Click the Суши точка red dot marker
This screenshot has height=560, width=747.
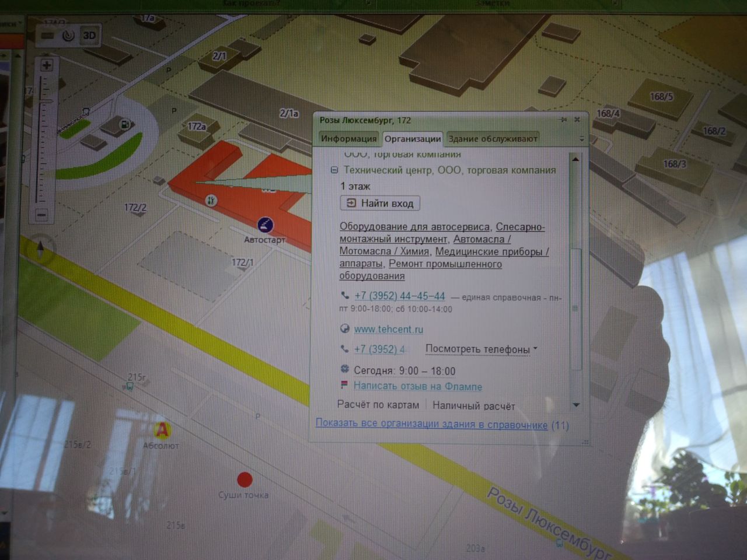point(245,480)
